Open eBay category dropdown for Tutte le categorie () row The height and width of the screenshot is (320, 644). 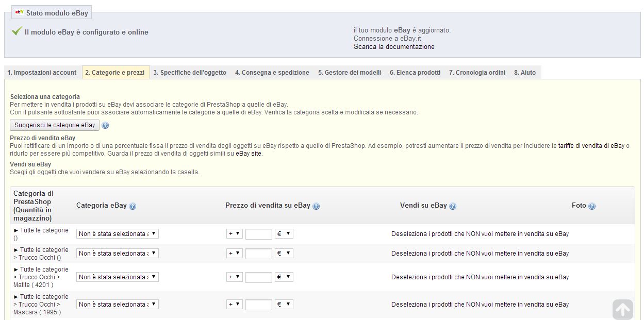tap(118, 234)
